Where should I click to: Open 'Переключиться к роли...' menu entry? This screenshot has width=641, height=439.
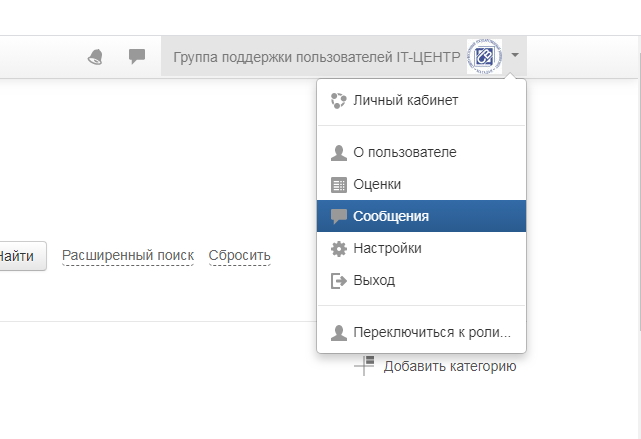431,333
